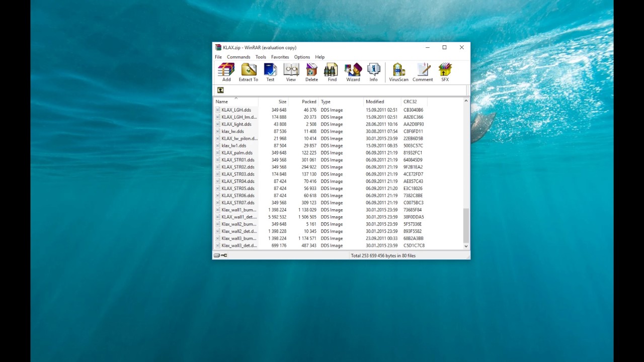Select the file Klax_wall3_bum...
Image resolution: width=644 pixels, height=362 pixels.
(239, 239)
